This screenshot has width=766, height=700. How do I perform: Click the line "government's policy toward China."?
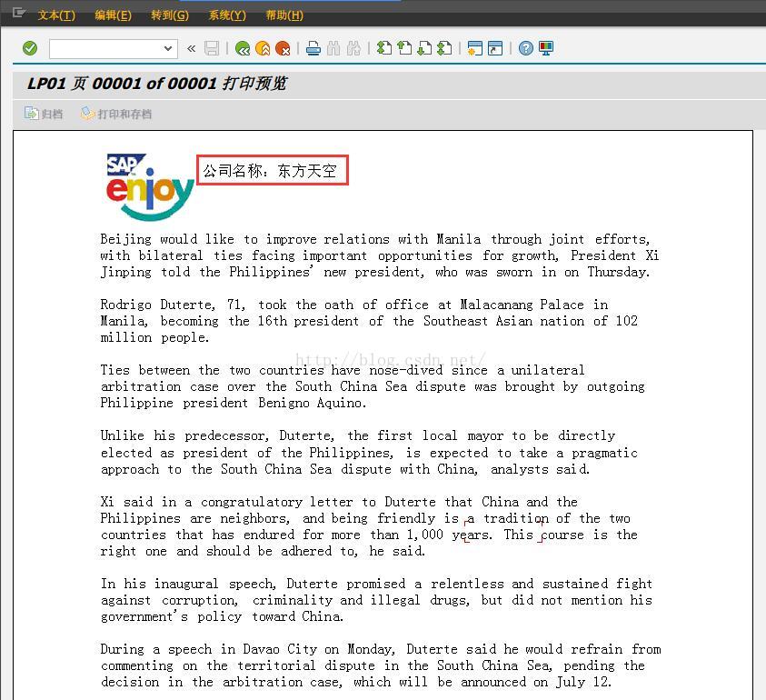(x=223, y=617)
